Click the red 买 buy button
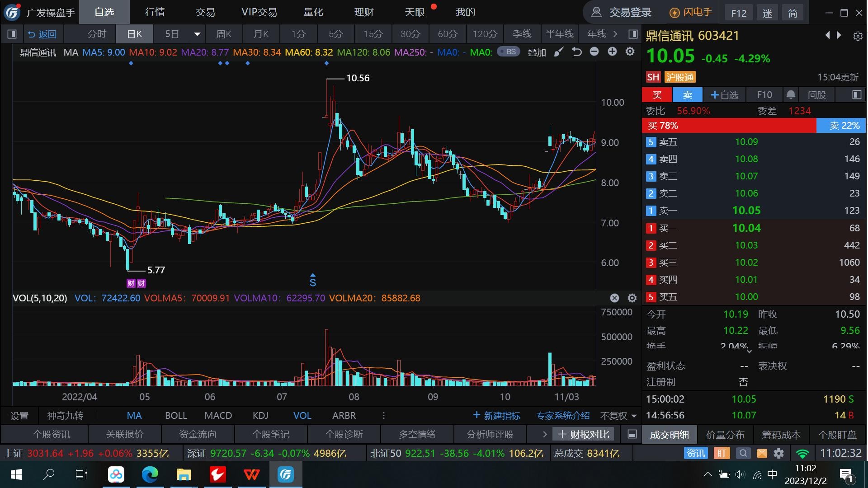Image resolution: width=868 pixels, height=488 pixels. click(657, 95)
